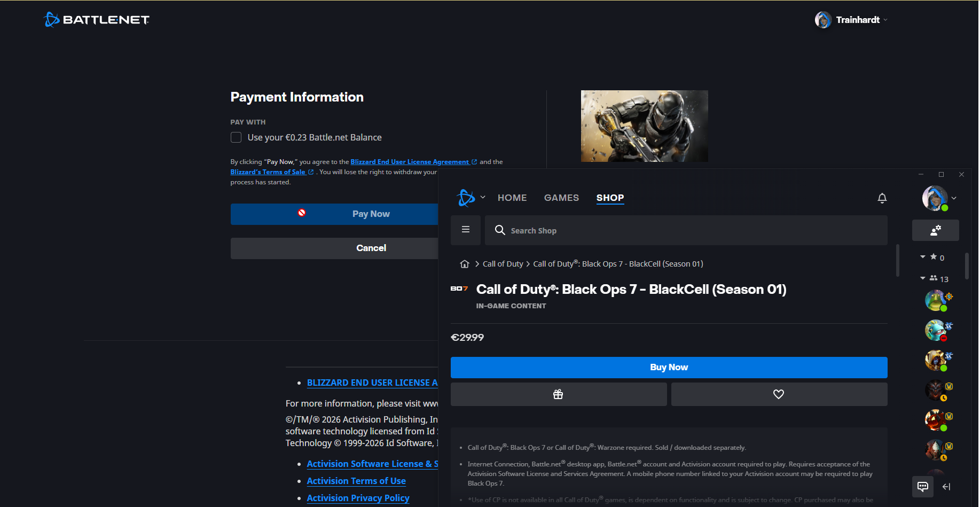Viewport: 980px width, 507px height.
Task: Click the Battle.net logo on the web page
Action: 97,20
